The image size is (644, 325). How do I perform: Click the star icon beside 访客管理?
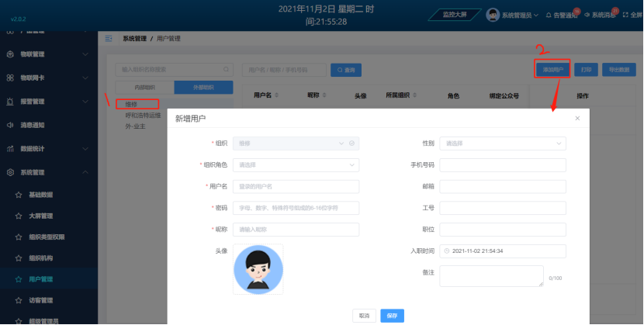click(19, 300)
